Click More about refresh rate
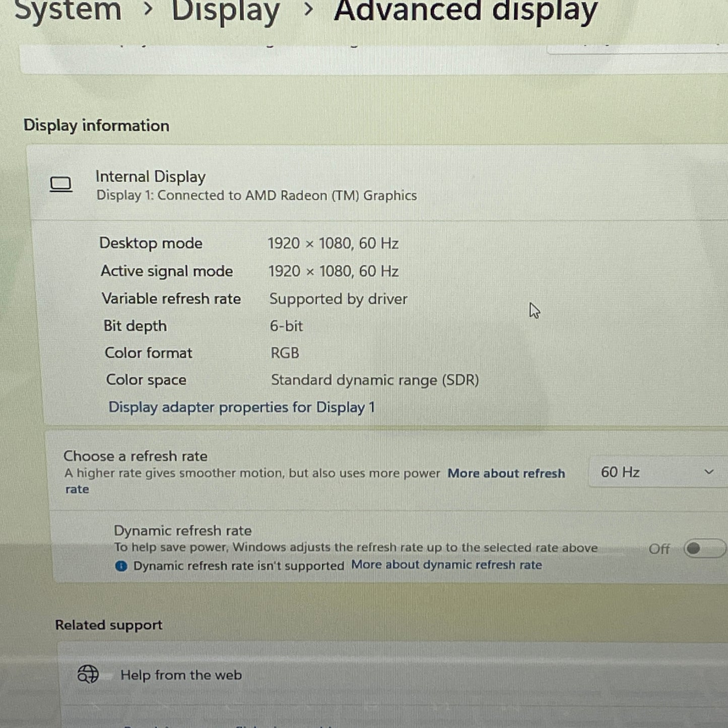The height and width of the screenshot is (728, 728). point(506,473)
